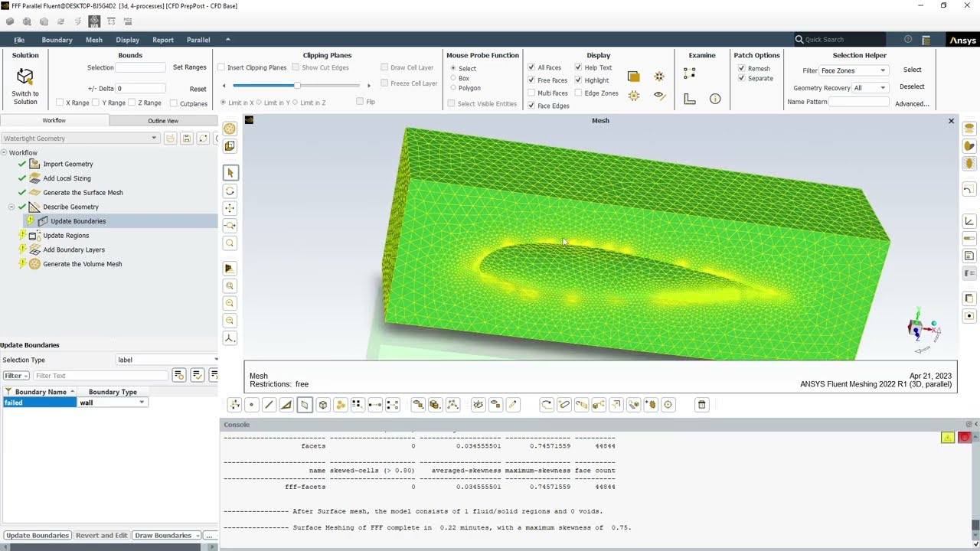Click the Revert and Edit button

(102, 536)
